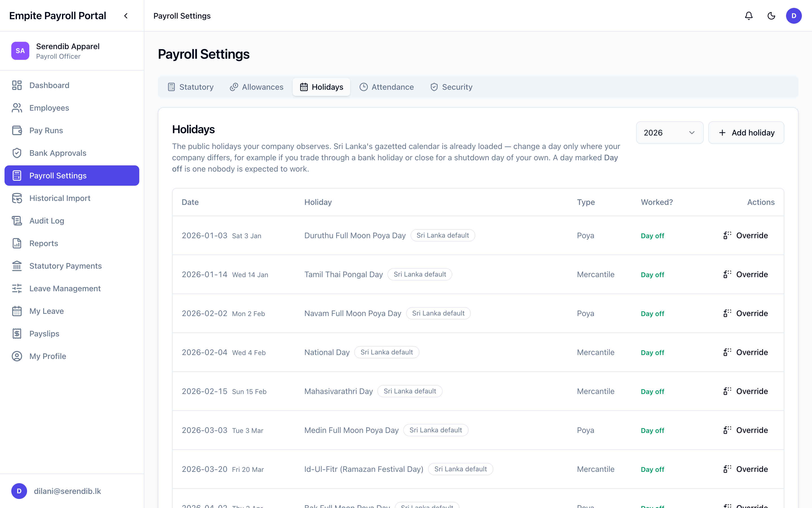Override Medin Full Moon Poya Day
The image size is (812, 508).
[x=745, y=430]
